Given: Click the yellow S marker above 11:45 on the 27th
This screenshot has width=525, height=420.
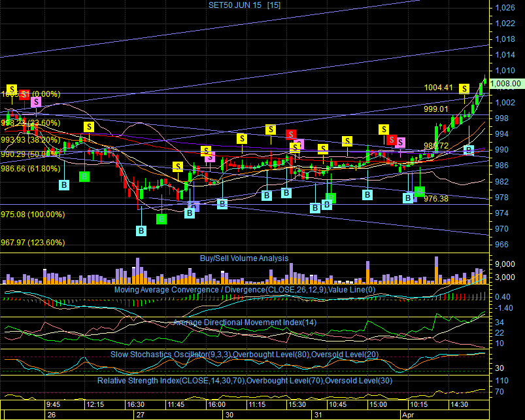Looking at the screenshot, I should tap(178, 166).
